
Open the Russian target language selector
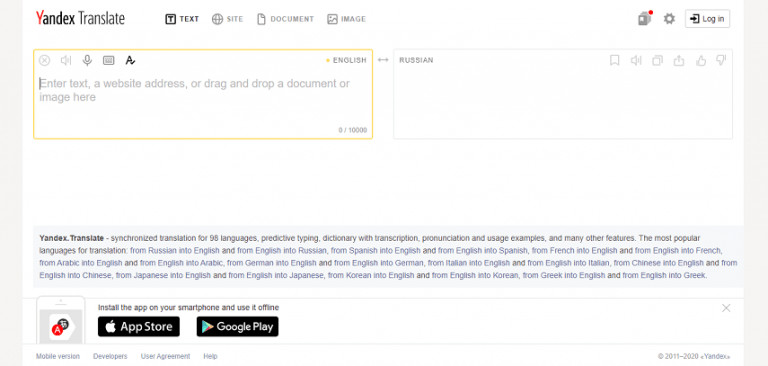(x=416, y=60)
